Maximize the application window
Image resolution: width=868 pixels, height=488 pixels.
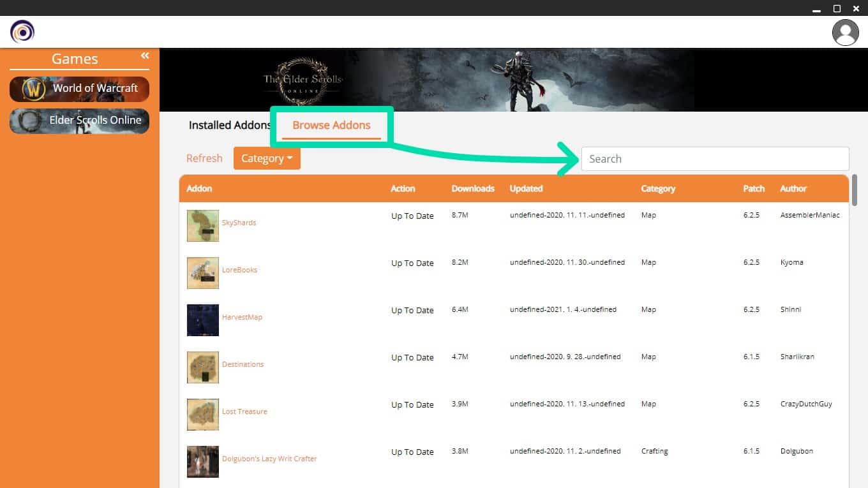pyautogui.click(x=837, y=8)
